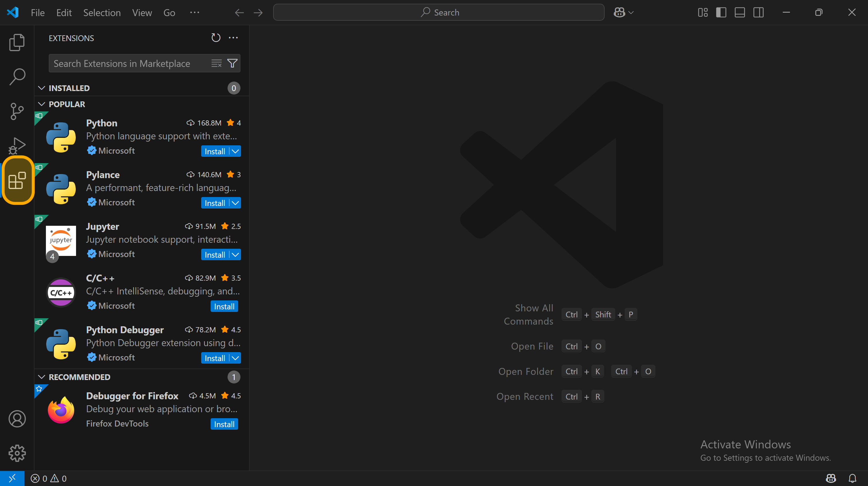
Task: Open Copilot status icon in status bar
Action: tap(831, 478)
